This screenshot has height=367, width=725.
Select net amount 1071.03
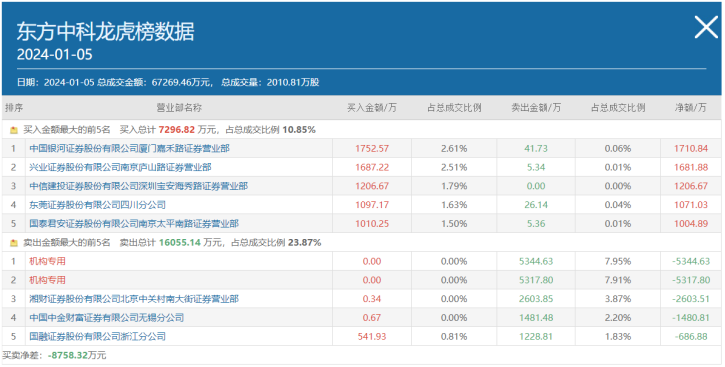[x=691, y=205]
